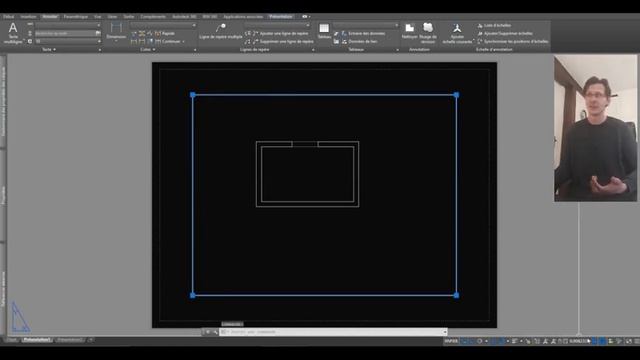Toggle polar tracking circle icon in status bar
640x360 pixels.
pos(480,341)
